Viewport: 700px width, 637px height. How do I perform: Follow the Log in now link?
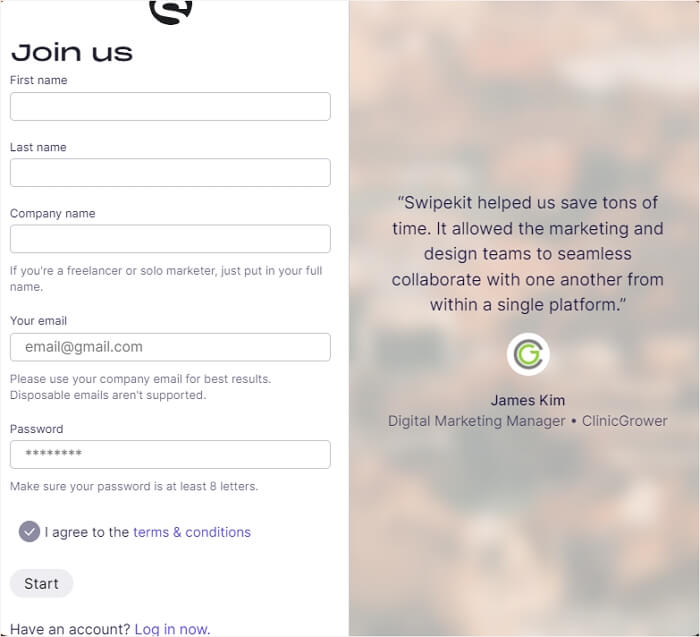click(172, 629)
